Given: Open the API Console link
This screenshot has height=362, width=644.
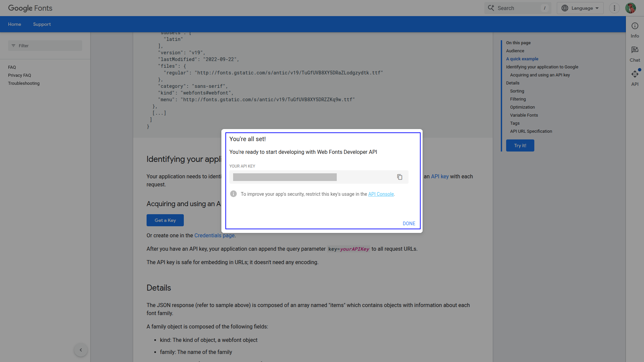Looking at the screenshot, I should coord(381,194).
